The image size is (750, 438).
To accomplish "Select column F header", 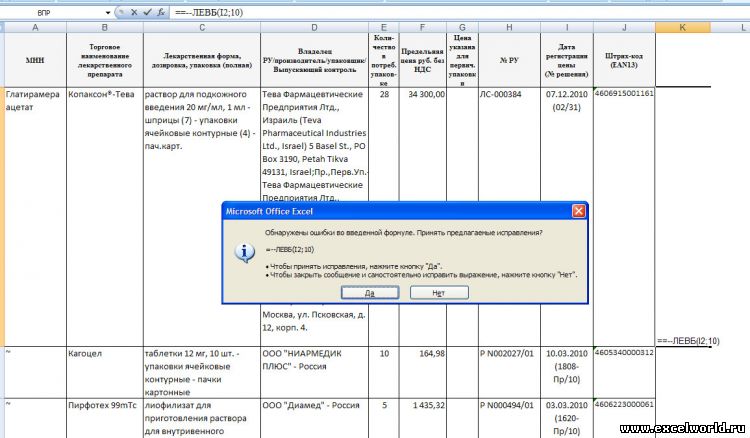I will tap(422, 27).
